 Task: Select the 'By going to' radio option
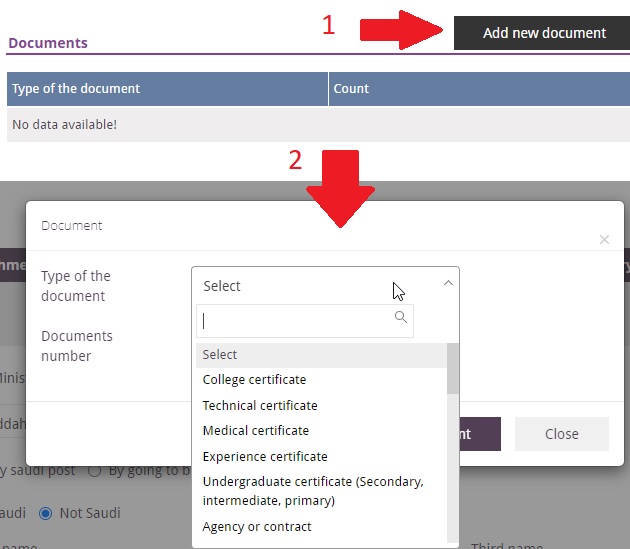tap(95, 470)
